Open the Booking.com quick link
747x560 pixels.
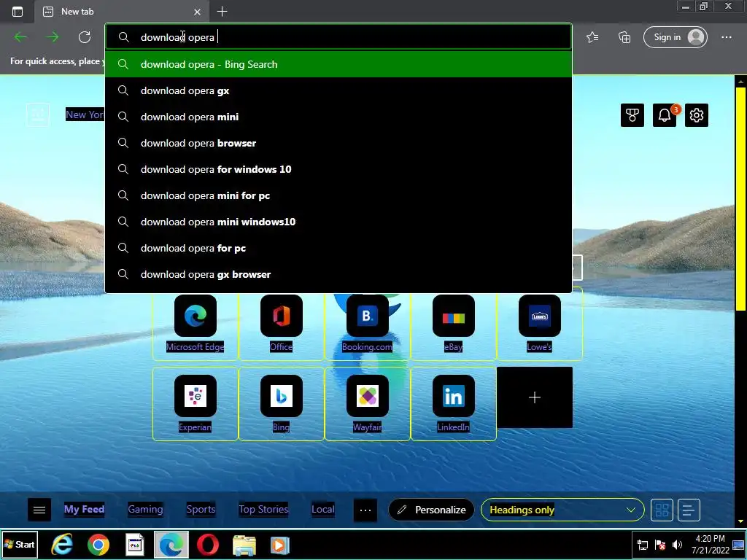(368, 324)
